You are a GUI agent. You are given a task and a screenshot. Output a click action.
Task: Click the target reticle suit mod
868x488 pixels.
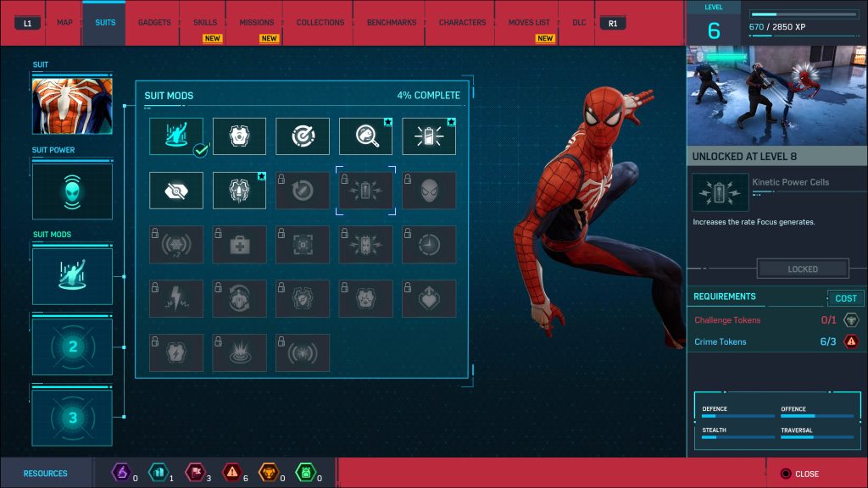tap(303, 136)
